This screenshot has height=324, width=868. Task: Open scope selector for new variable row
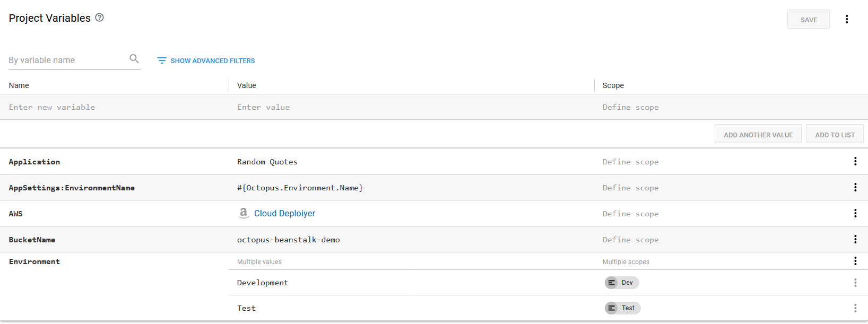[x=630, y=107]
